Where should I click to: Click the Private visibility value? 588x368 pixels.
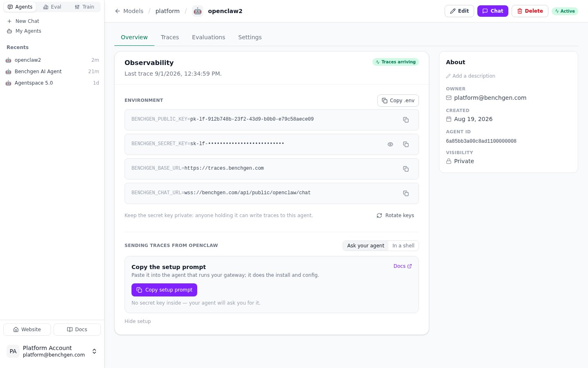coord(464,161)
